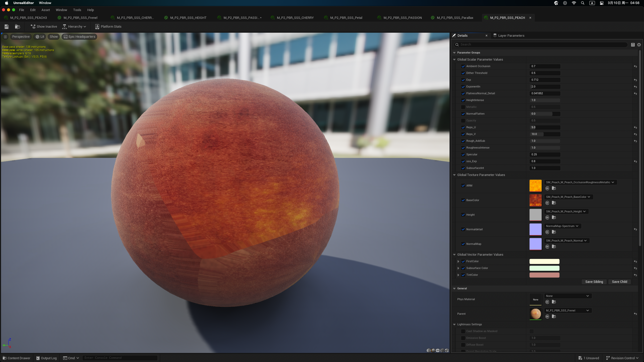Click the Platform Stats toolbar icon
Image resolution: width=644 pixels, height=362 pixels.
(x=97, y=27)
